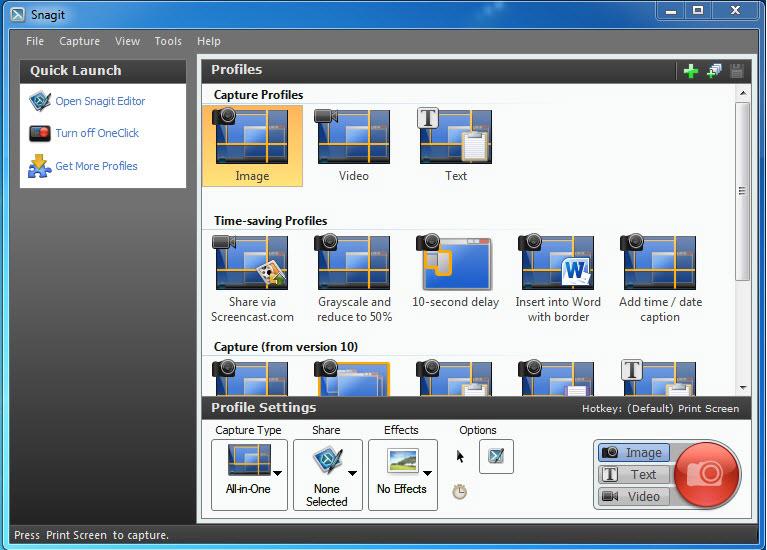This screenshot has width=767, height=550.
Task: Click the Snagit Editor icon in Quick Launch
Action: 40,101
